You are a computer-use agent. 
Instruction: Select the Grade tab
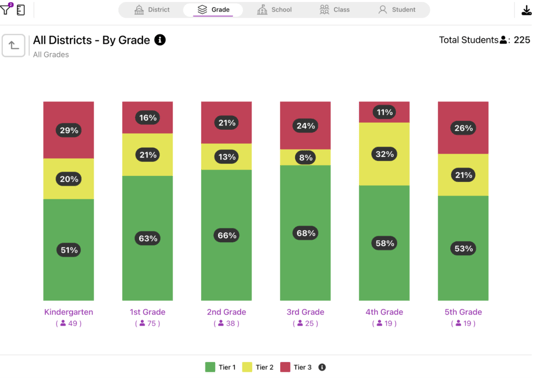click(213, 10)
